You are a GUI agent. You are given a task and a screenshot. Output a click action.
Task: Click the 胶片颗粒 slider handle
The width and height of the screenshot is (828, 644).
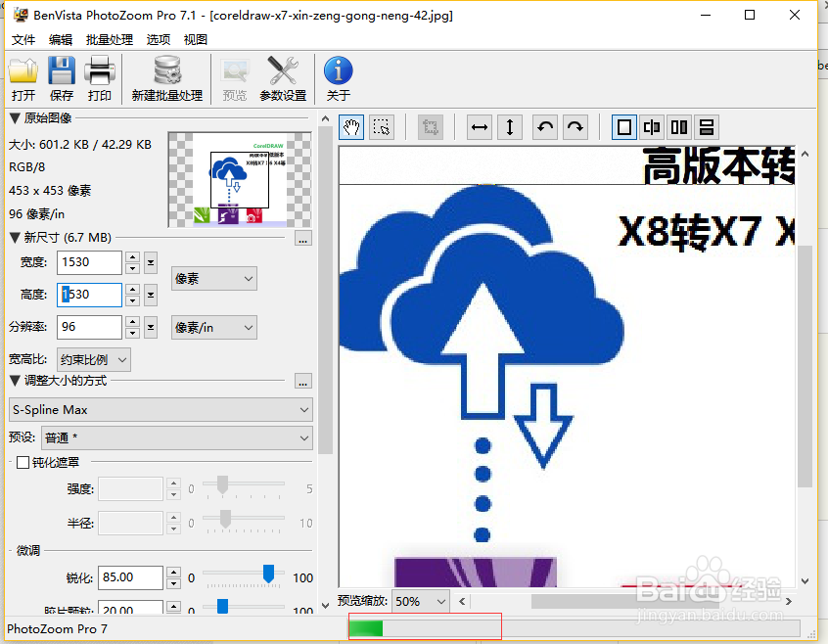(x=223, y=606)
